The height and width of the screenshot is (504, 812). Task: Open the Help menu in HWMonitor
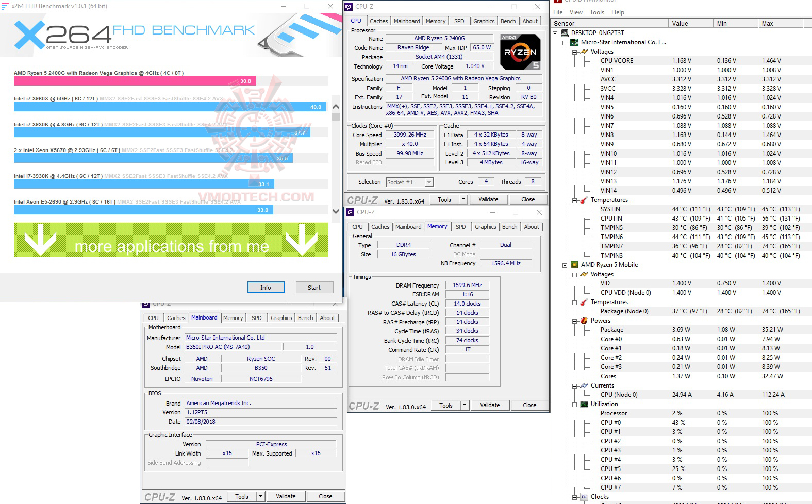618,12
